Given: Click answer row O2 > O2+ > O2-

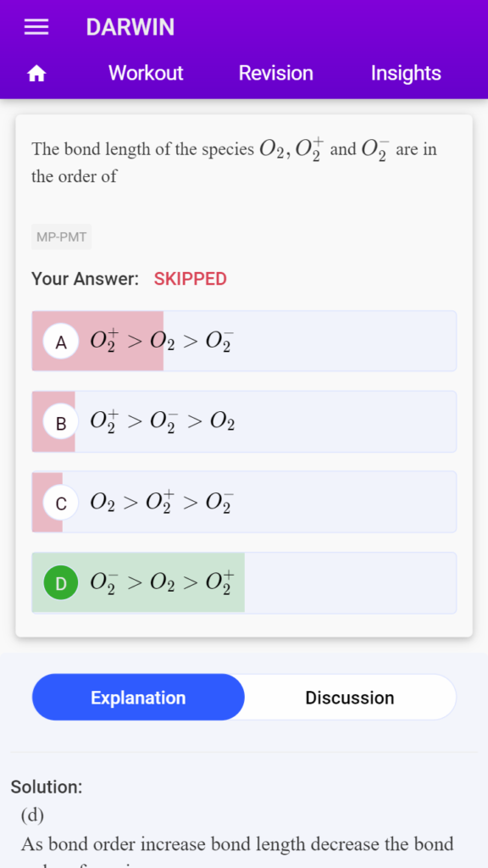Looking at the screenshot, I should pyautogui.click(x=244, y=502).
